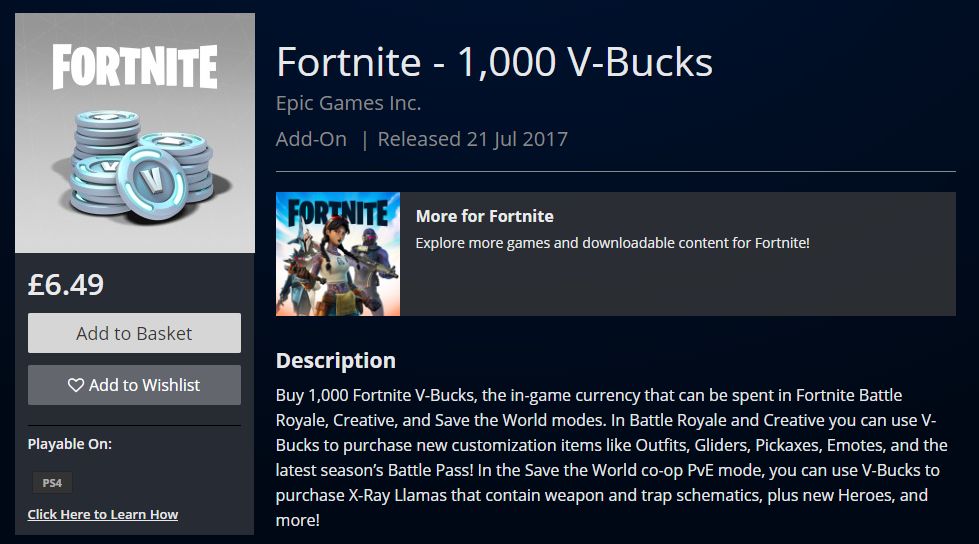
Task: Click the Description section heading
Action: coord(336,360)
